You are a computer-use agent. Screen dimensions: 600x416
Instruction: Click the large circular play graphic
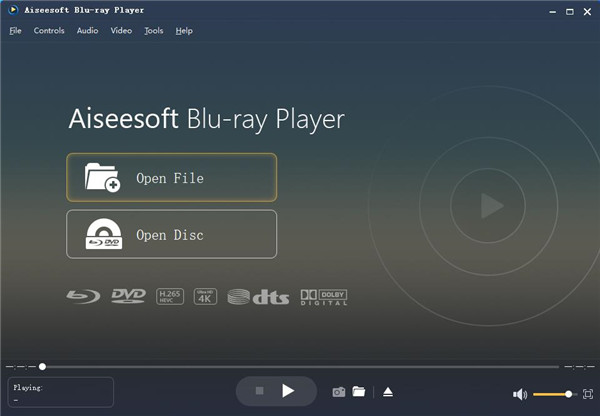[488, 206]
